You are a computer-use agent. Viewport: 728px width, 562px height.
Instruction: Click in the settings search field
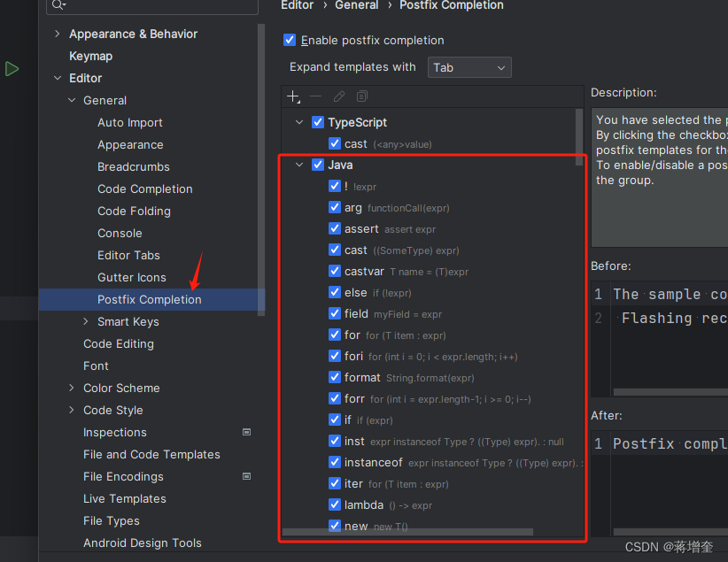152,5
